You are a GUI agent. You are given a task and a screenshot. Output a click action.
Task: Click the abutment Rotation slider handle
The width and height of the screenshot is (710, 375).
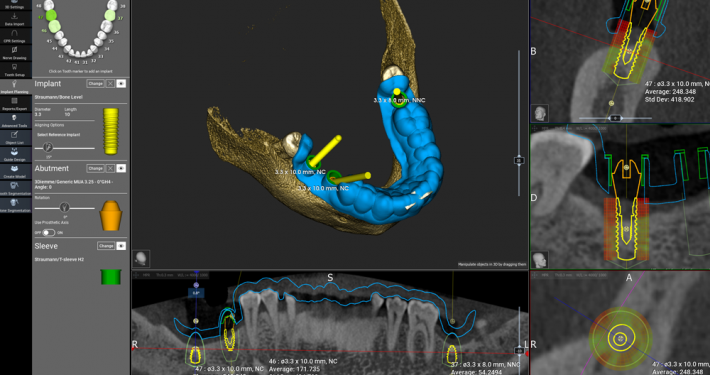[x=65, y=207]
